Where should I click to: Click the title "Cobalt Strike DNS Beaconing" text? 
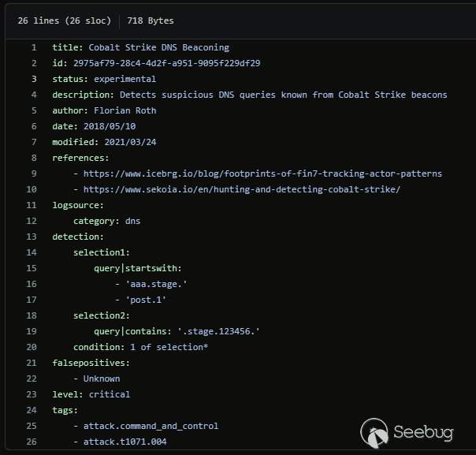click(158, 47)
